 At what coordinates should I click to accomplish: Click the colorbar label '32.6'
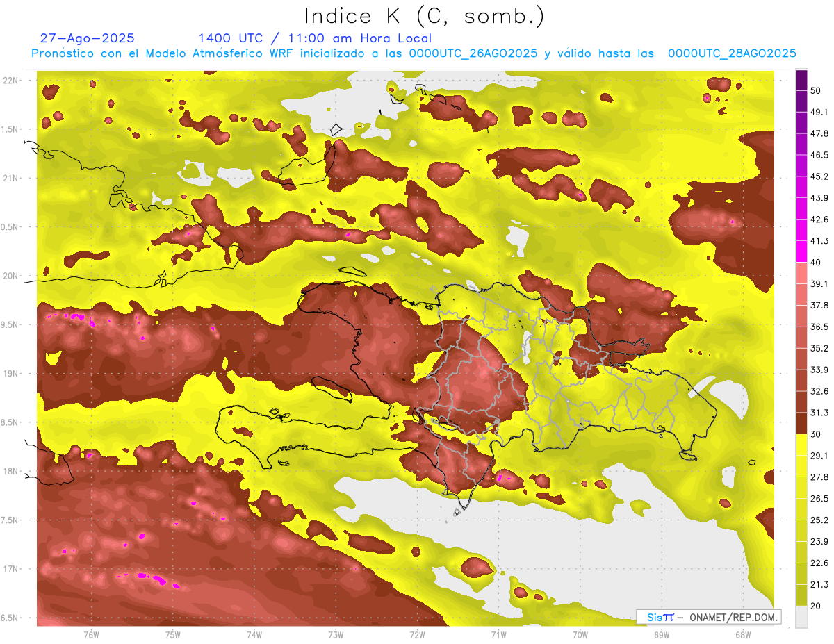(x=819, y=391)
